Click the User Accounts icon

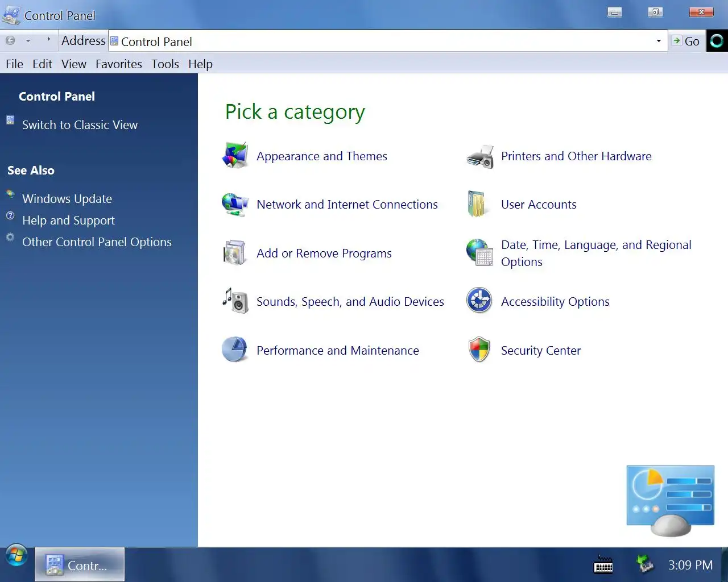(477, 204)
